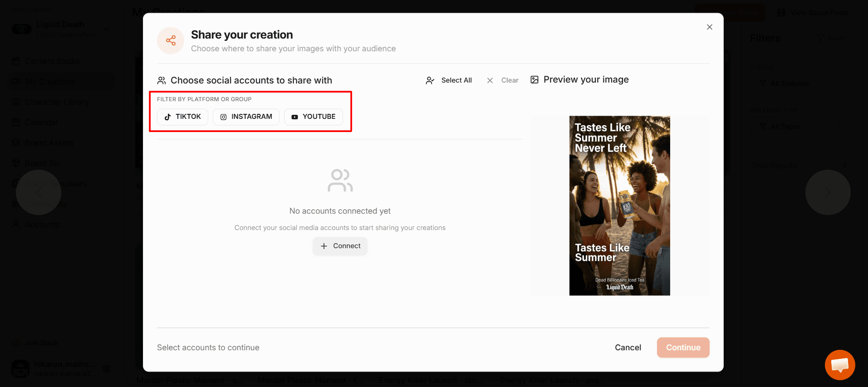
Task: Click Select All accounts
Action: pyautogui.click(x=449, y=80)
